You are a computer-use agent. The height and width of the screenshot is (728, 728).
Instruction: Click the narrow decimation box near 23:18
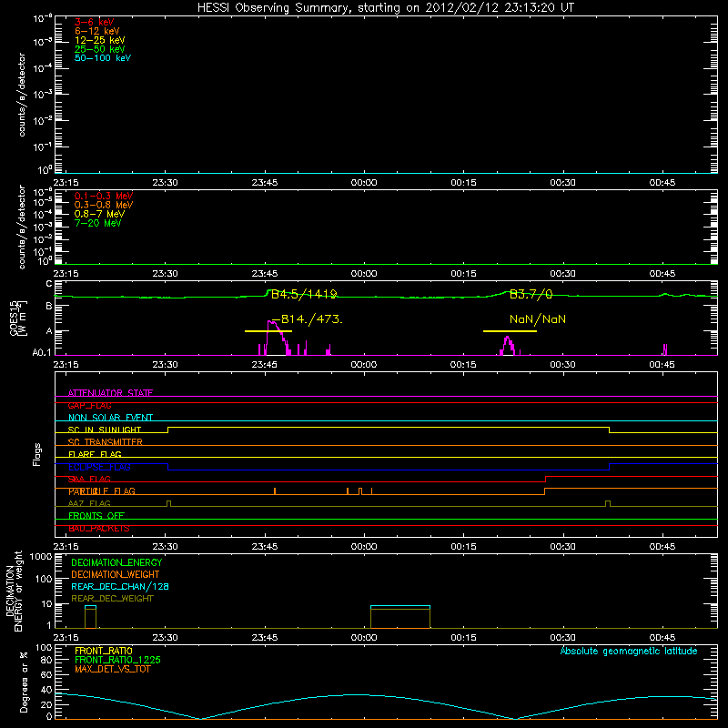(90, 617)
